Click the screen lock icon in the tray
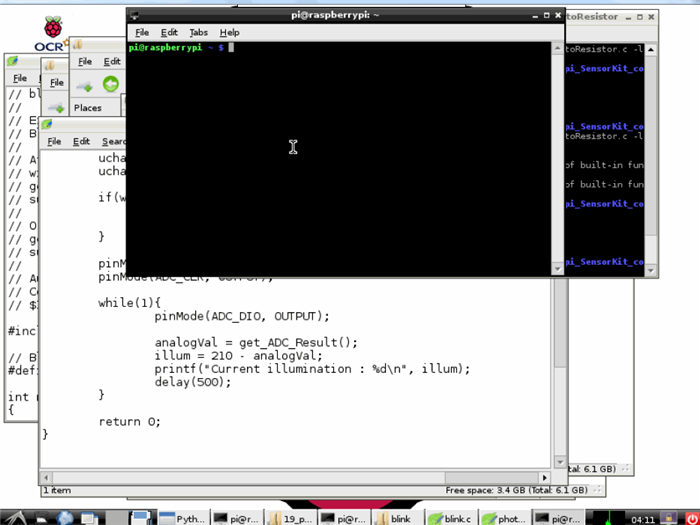Viewport: 700px width, 525px height. click(668, 518)
